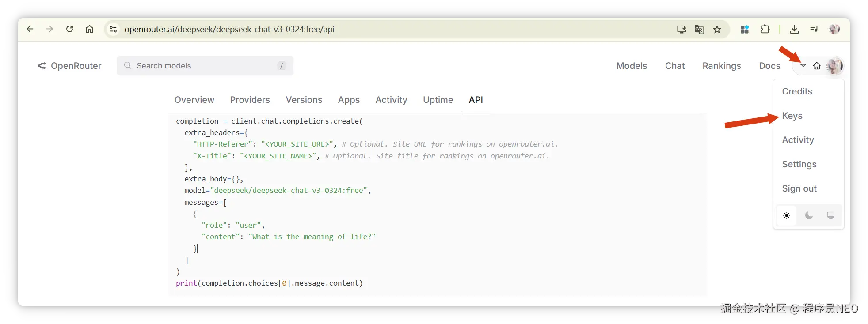The width and height of the screenshot is (868, 324).
Task: Open Keys from the account menu
Action: point(792,116)
